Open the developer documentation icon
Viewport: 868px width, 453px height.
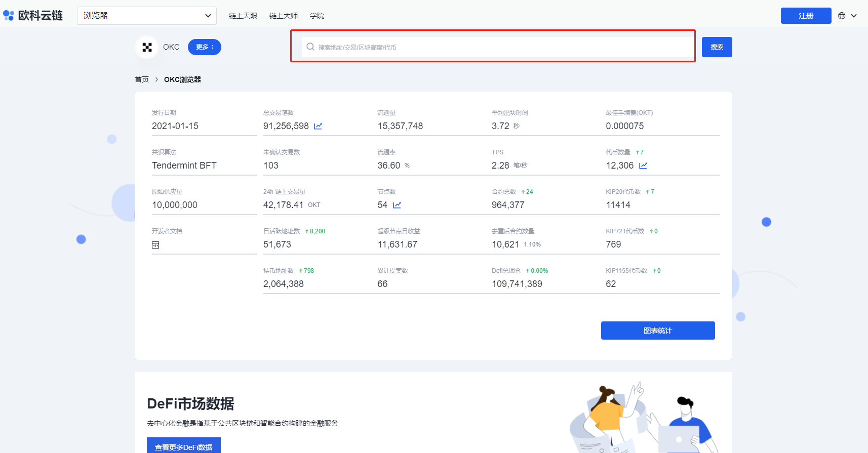(x=155, y=245)
